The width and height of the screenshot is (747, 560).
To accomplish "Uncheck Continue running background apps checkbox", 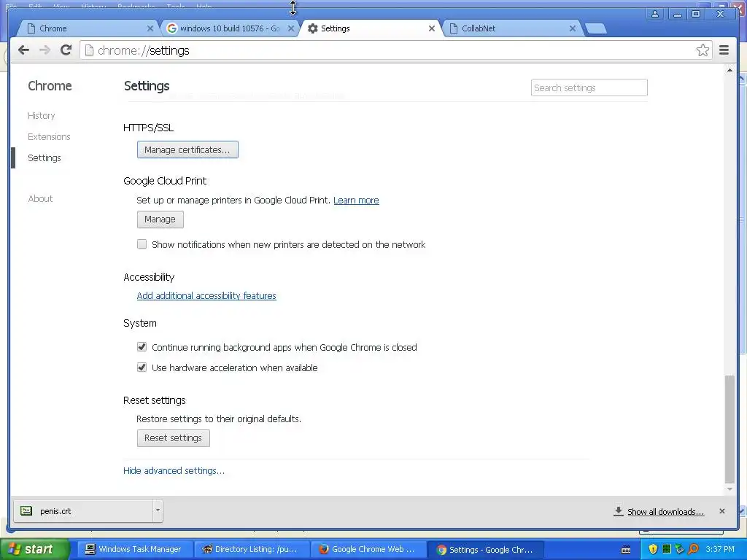I will [x=142, y=347].
